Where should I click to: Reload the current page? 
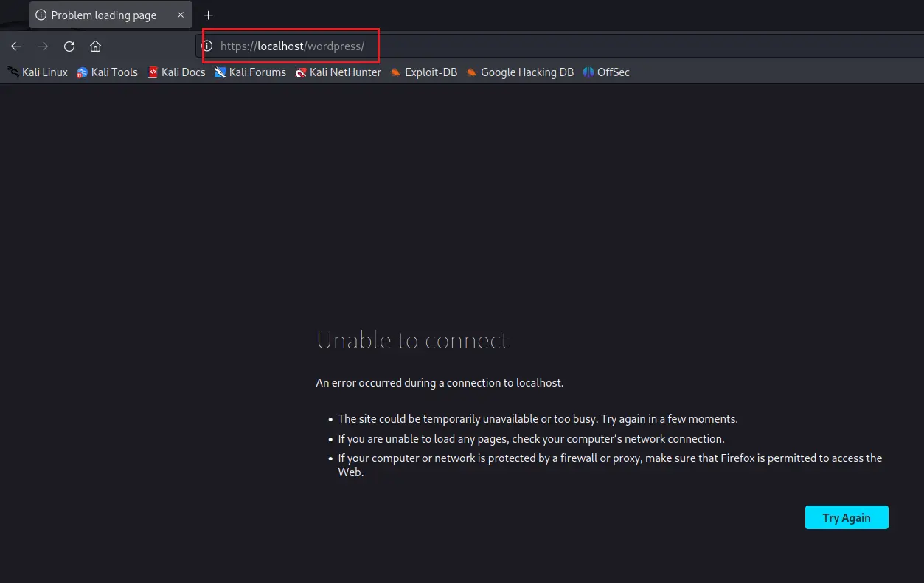point(69,46)
